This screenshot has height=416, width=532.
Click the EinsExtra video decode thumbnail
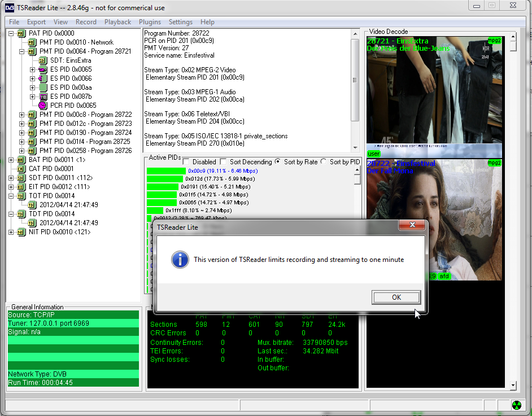pos(434,97)
